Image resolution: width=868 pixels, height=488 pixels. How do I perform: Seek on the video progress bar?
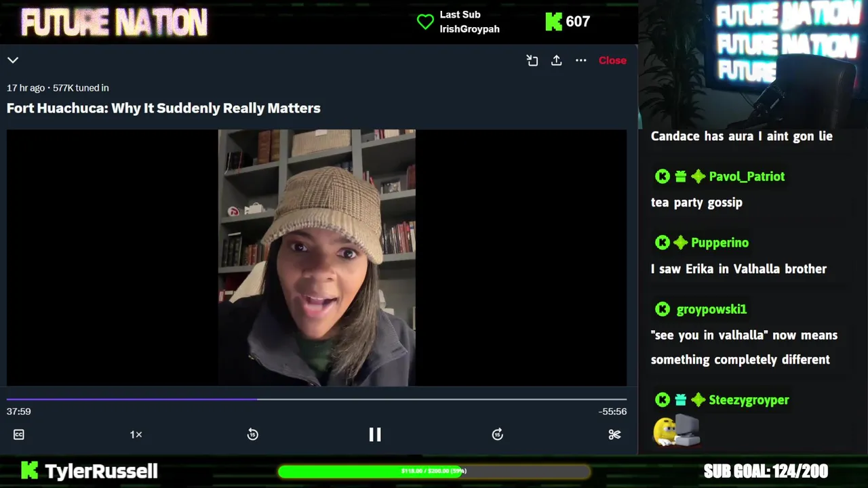pyautogui.click(x=317, y=399)
